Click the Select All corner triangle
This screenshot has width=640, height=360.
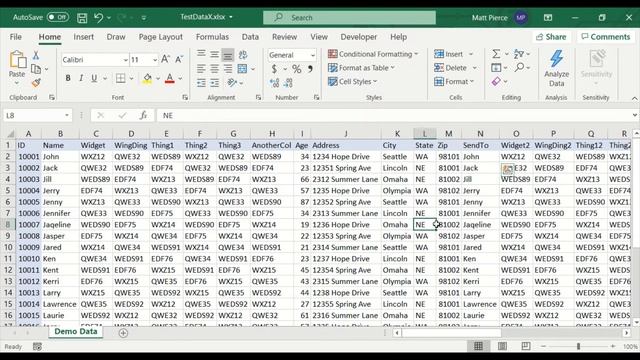coord(10,133)
